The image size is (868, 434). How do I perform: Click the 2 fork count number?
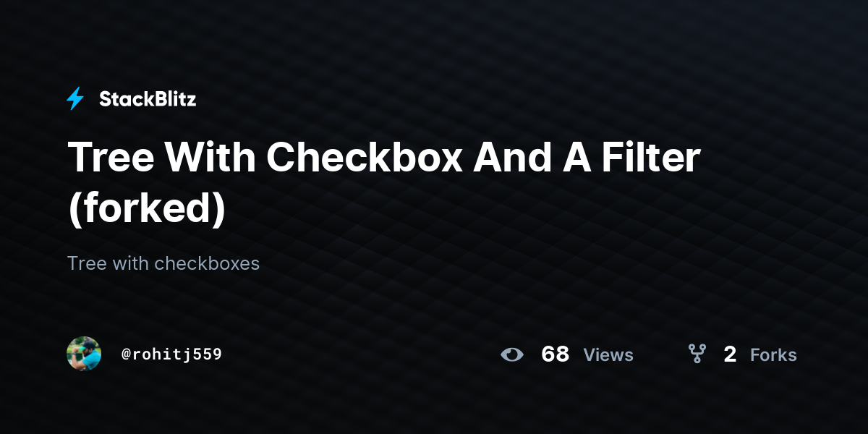click(x=730, y=354)
